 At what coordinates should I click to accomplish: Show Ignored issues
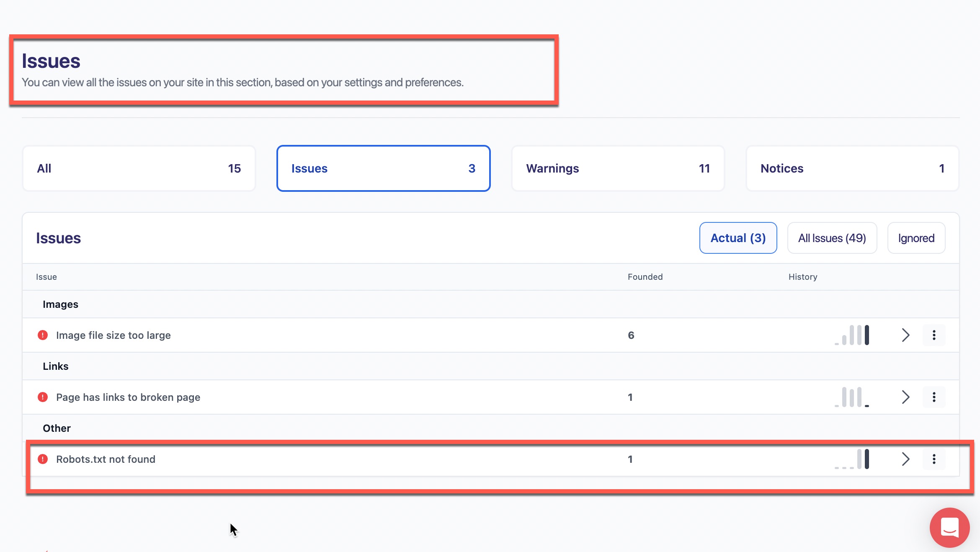[916, 238]
